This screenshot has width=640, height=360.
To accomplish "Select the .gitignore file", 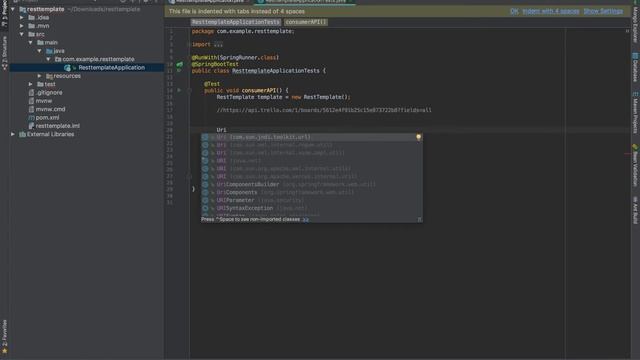I will [x=49, y=93].
